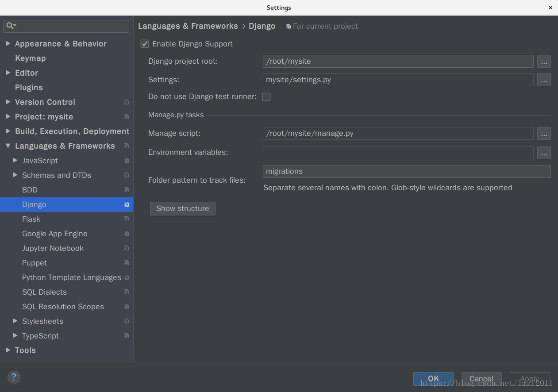This screenshot has height=392, width=558.
Task: Expand the Editor section arrow
Action: point(8,73)
